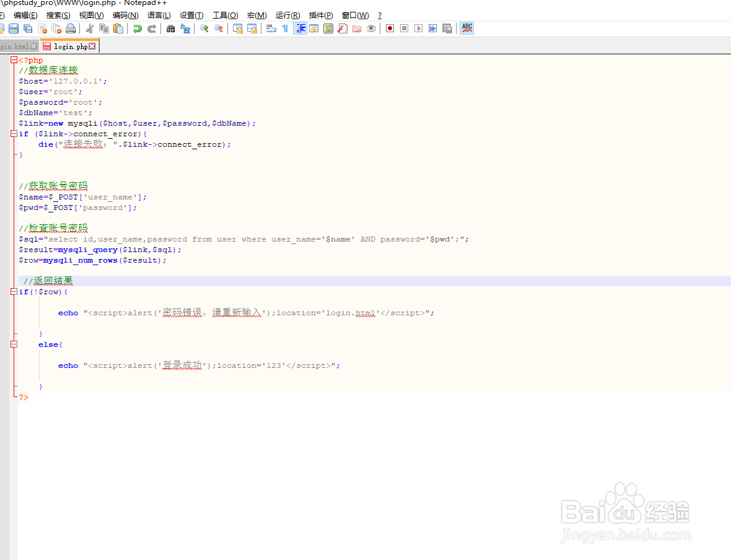The width and height of the screenshot is (731, 560).
Task: Open the 搜索(S) menu
Action: click(x=58, y=15)
